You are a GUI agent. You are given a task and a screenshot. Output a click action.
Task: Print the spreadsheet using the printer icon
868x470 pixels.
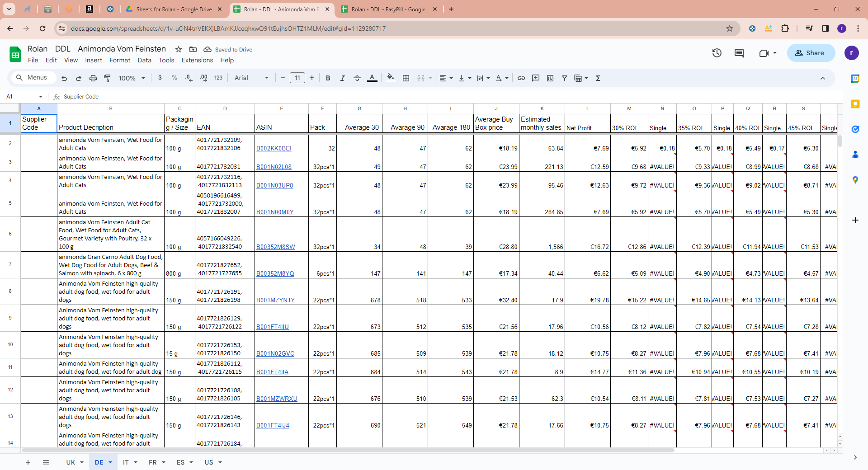[x=93, y=78]
